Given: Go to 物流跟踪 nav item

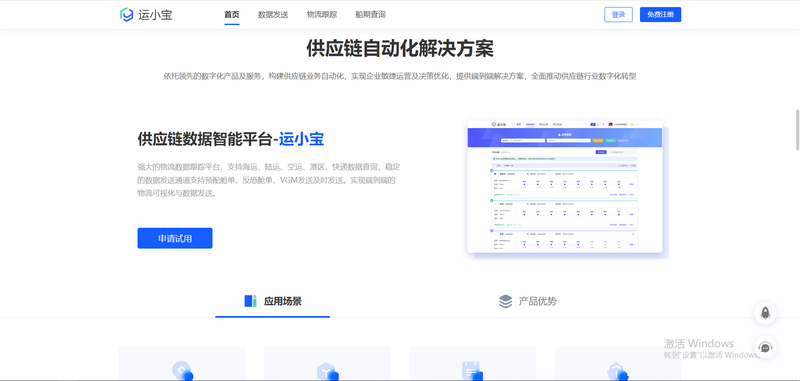Looking at the screenshot, I should (x=321, y=15).
